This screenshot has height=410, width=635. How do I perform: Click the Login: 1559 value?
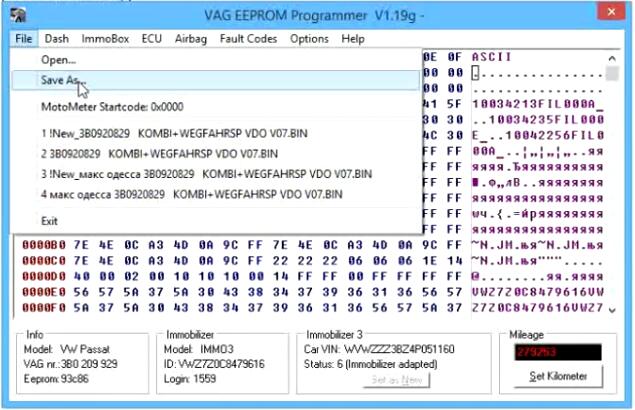pos(190,379)
